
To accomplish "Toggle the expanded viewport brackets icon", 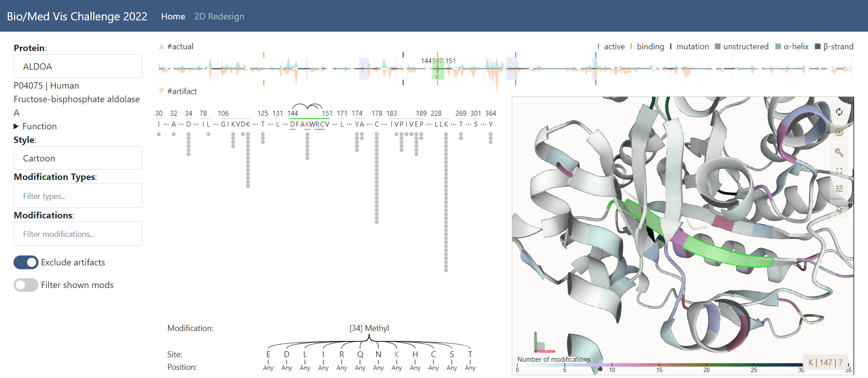I will tap(839, 170).
